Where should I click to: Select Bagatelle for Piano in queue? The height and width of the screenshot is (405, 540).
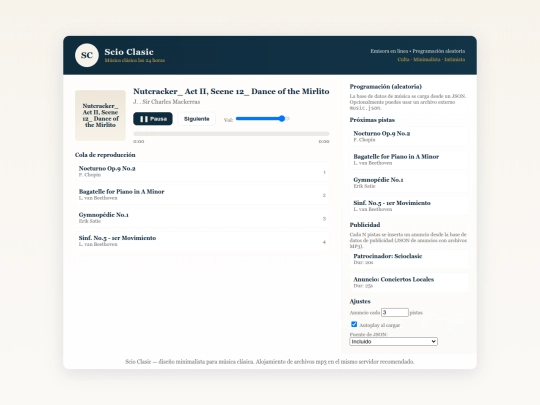pos(202,195)
